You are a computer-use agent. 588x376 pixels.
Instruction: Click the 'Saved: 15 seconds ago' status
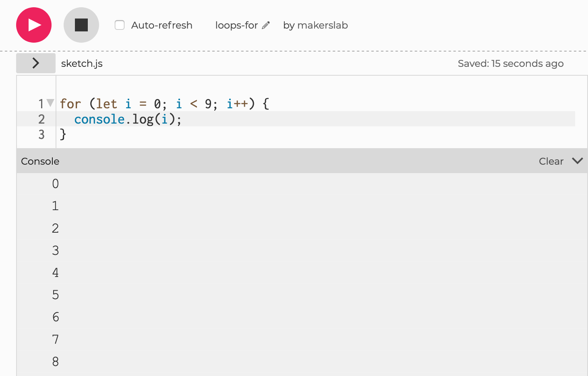point(510,64)
